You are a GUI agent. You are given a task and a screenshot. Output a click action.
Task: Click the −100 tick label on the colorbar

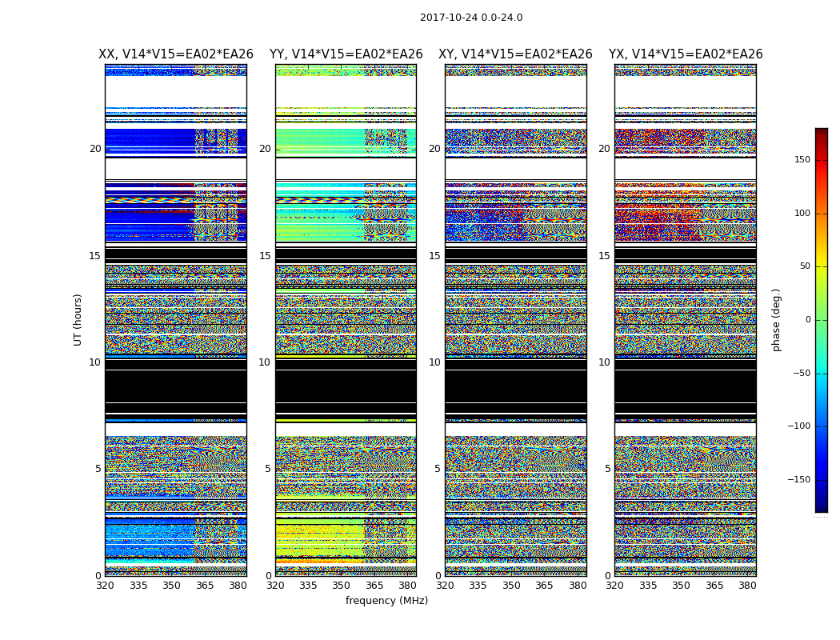(x=798, y=426)
